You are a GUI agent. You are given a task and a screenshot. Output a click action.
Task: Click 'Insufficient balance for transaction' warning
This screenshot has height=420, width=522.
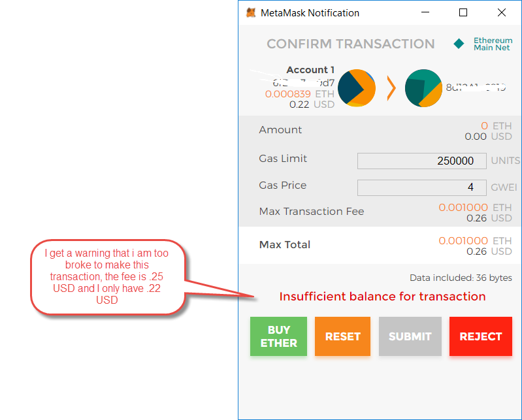tap(382, 297)
